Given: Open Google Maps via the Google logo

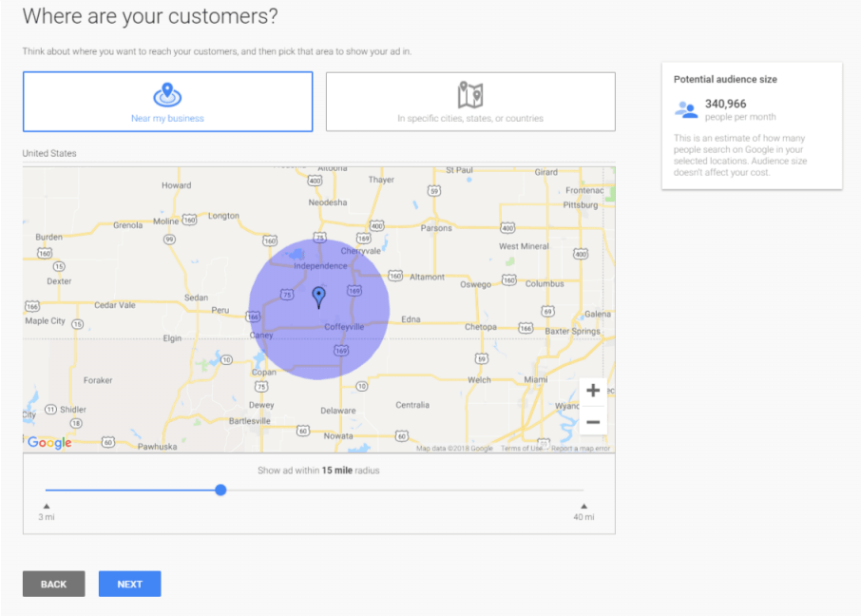Looking at the screenshot, I should 48,442.
